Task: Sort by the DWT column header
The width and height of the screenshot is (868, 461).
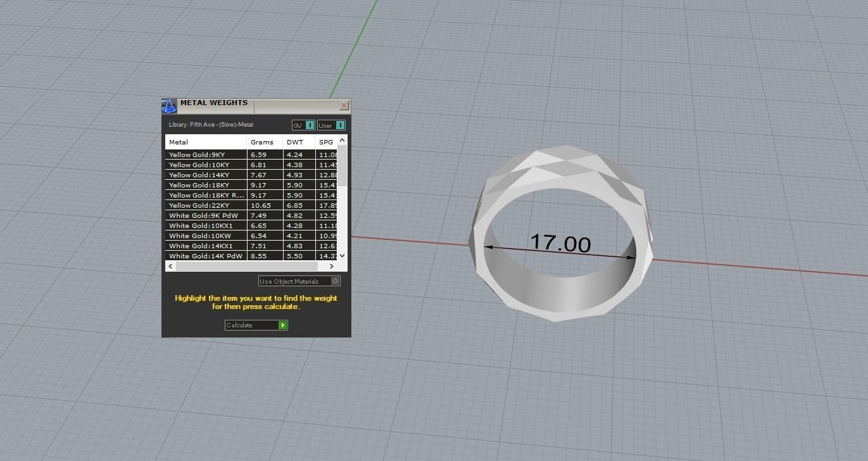Action: tap(299, 142)
